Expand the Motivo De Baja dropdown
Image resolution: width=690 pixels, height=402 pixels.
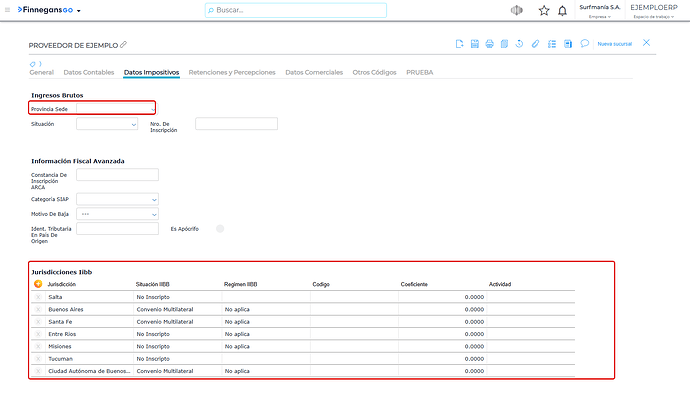[154, 215]
